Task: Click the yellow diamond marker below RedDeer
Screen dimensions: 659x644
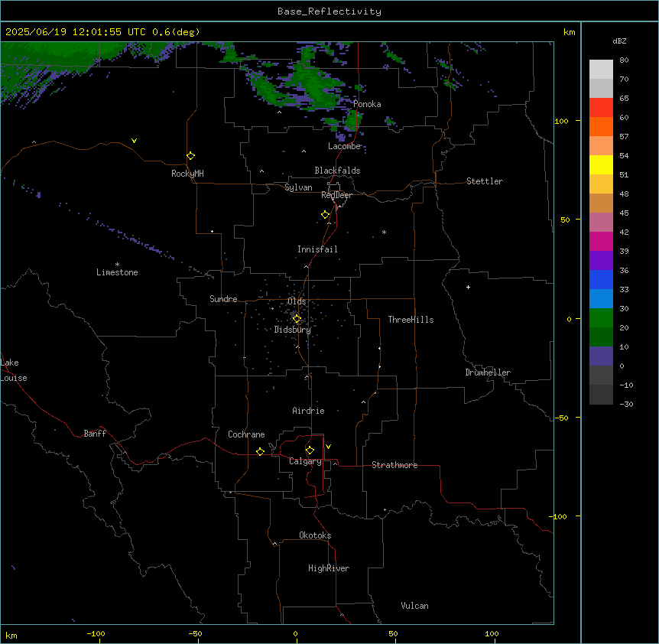Action: (x=326, y=214)
